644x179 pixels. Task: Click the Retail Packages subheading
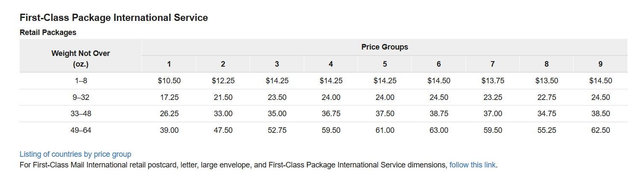(x=48, y=32)
